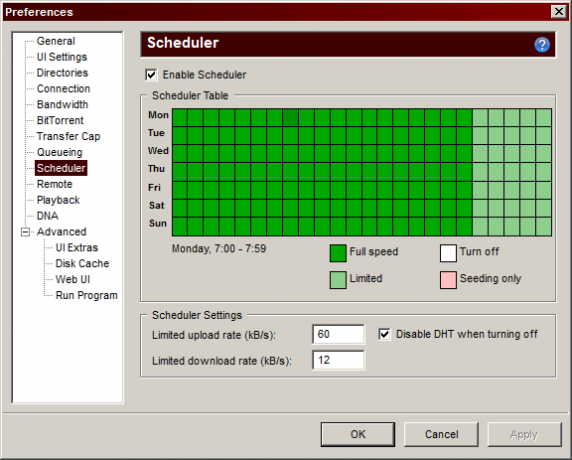Screen dimensions: 572x460
Task: Go to the Transfer Cap section
Action: pos(68,136)
